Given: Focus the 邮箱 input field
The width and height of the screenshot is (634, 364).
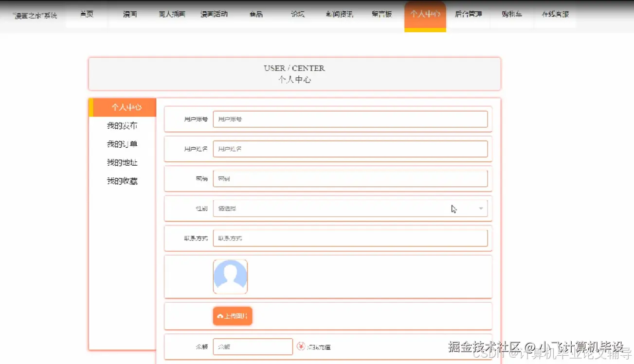Looking at the screenshot, I should (x=350, y=179).
